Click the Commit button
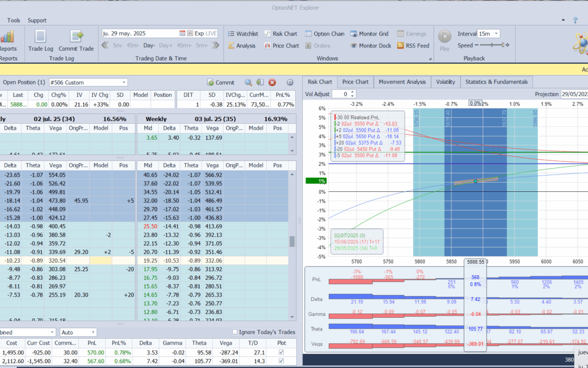Screen dimensions: 588x368 221,82
